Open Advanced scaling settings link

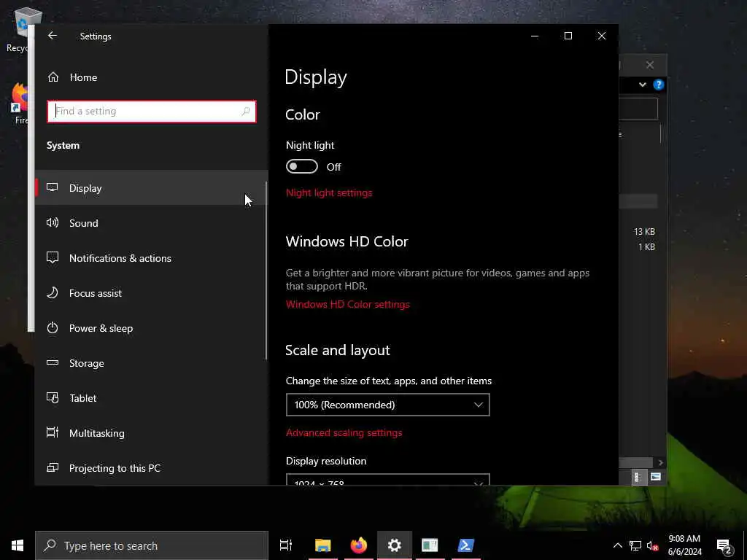click(x=344, y=433)
